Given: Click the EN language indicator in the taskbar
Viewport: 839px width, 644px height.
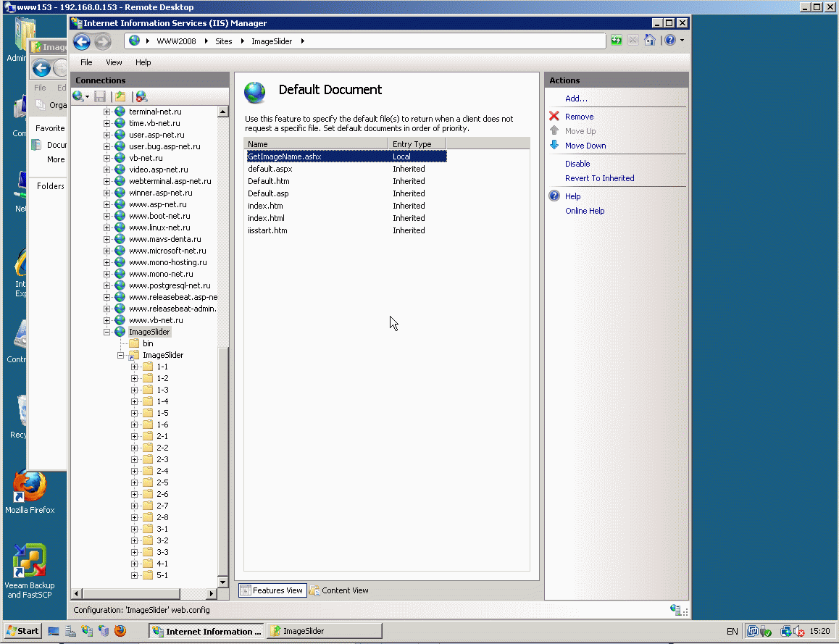Looking at the screenshot, I should tap(732, 631).
